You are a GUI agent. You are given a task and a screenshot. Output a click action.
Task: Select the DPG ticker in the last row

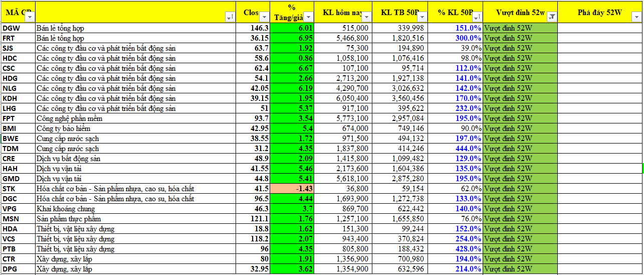click(x=18, y=269)
